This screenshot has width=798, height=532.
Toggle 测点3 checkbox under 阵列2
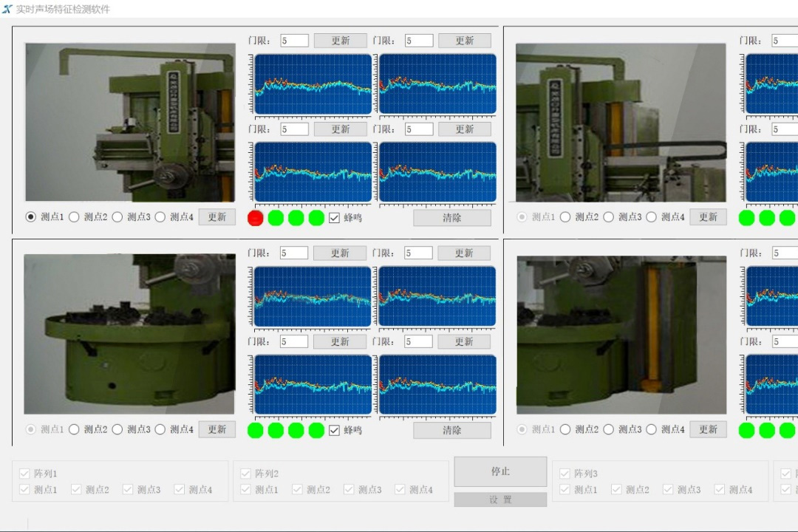349,489
